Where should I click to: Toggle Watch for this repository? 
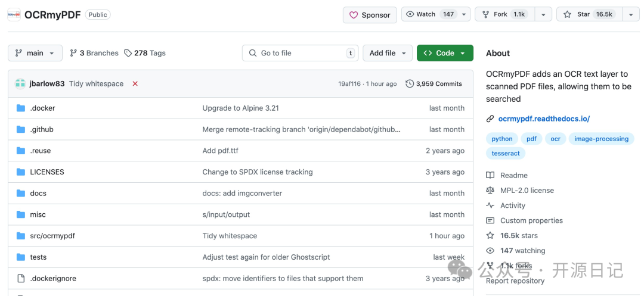[x=429, y=14]
